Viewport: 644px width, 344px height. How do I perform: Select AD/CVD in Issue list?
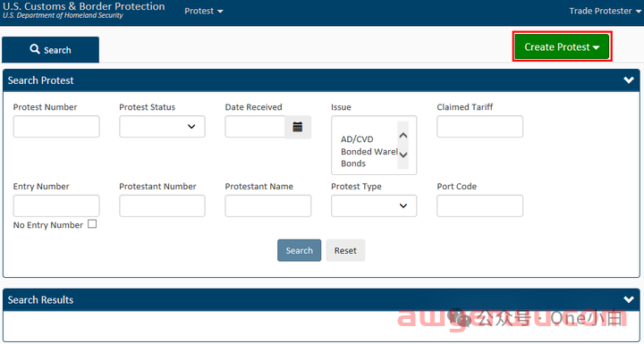point(357,139)
